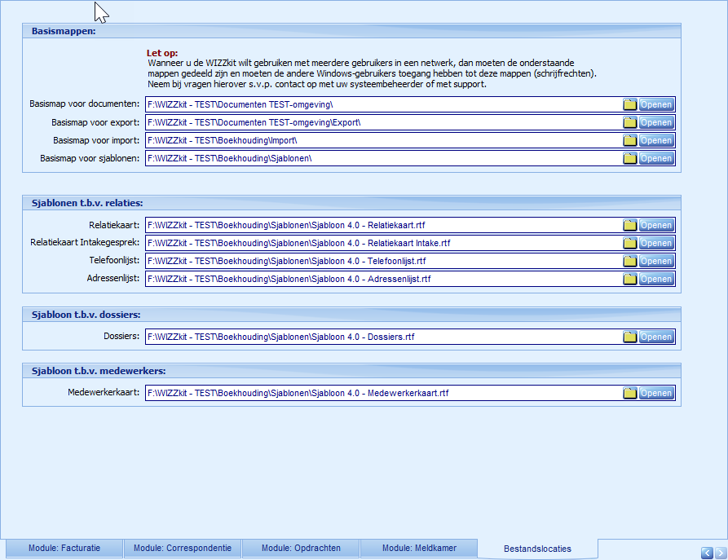Click the Dossiers template path field
Image resolution: width=728 pixels, height=560 pixels.
pos(383,337)
